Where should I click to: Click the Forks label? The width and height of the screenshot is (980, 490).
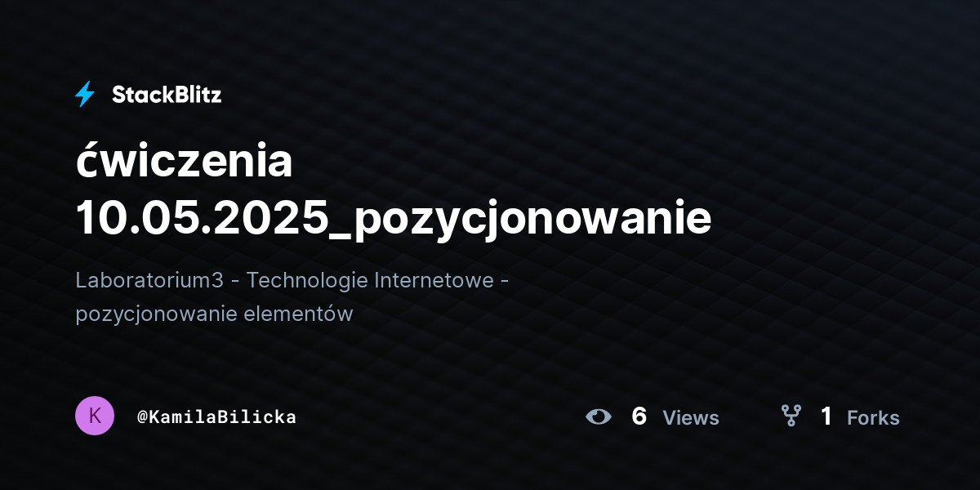[873, 418]
